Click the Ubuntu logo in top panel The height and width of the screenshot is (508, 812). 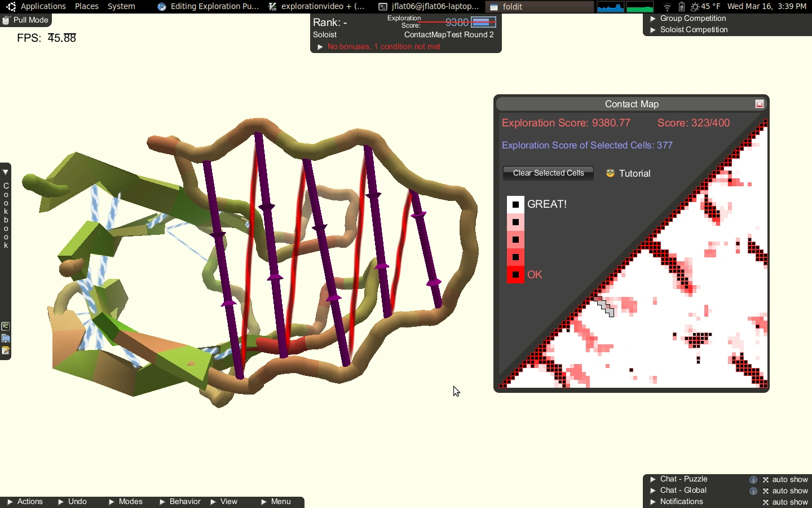click(x=11, y=7)
